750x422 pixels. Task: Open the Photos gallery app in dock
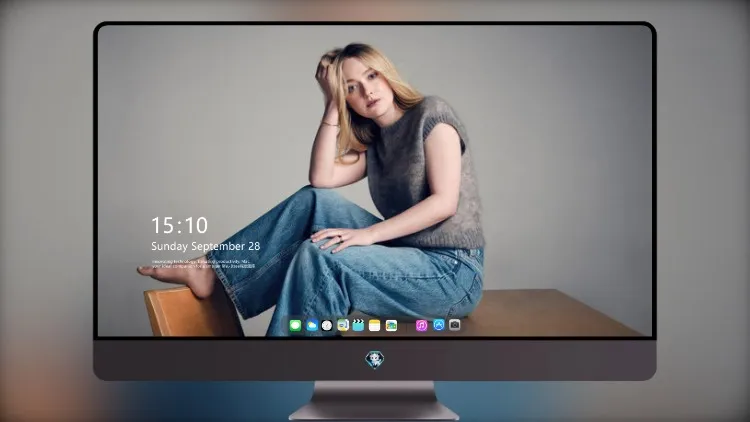(x=391, y=326)
